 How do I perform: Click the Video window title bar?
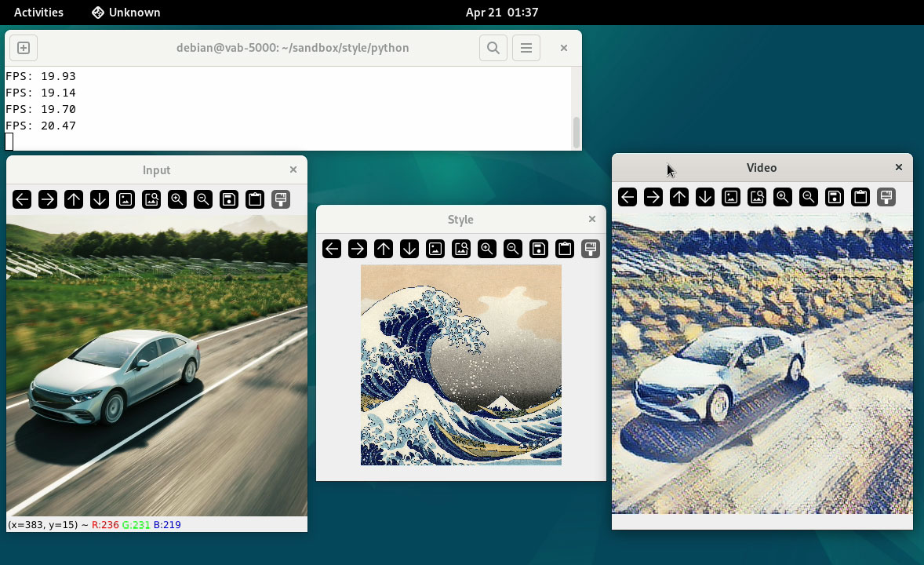pyautogui.click(x=762, y=167)
